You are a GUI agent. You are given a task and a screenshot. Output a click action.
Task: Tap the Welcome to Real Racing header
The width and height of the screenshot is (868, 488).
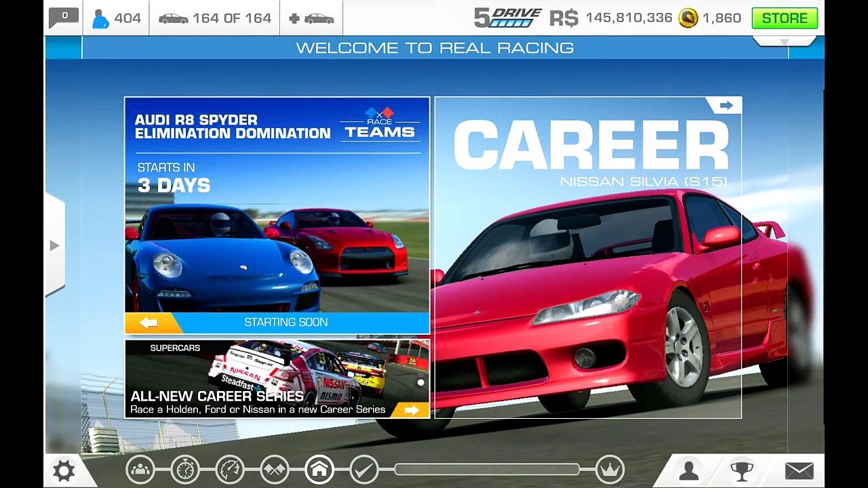435,47
